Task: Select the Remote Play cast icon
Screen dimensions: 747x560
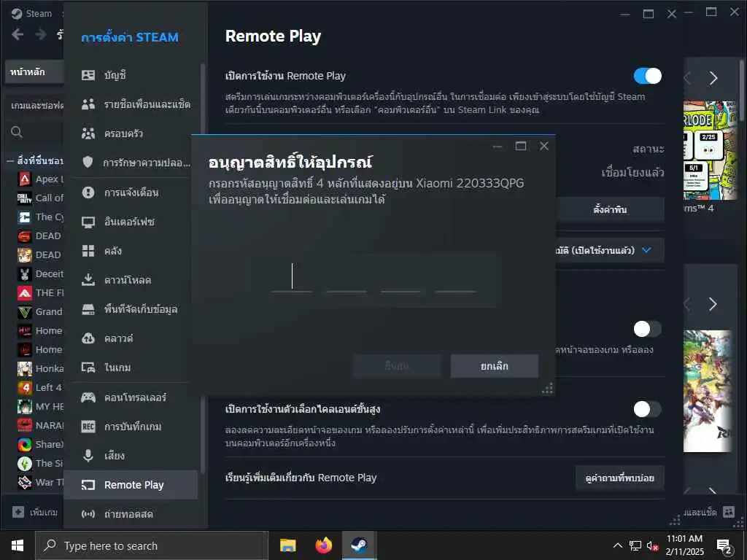Action: tap(88, 485)
